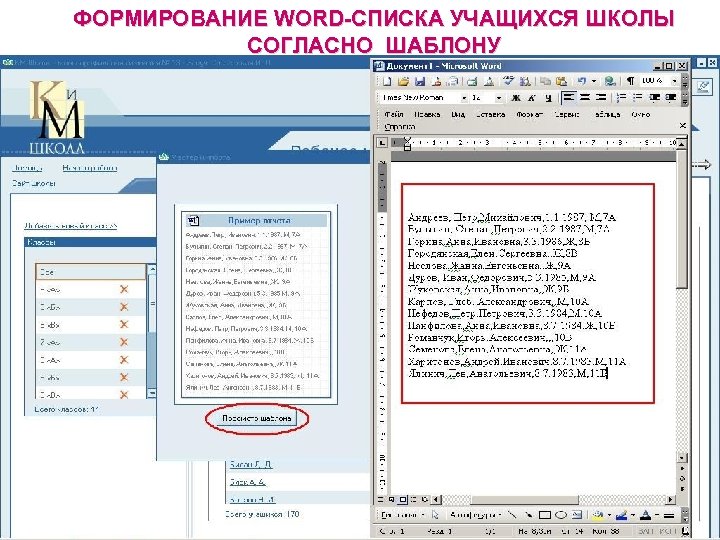The height and width of the screenshot is (540, 720).
Task: Open the Вставка menu in Word
Action: (x=490, y=114)
